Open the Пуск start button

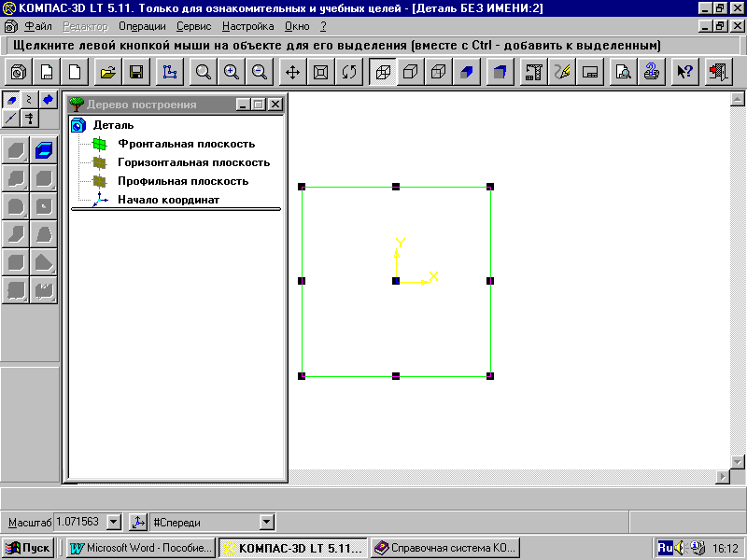(x=28, y=548)
